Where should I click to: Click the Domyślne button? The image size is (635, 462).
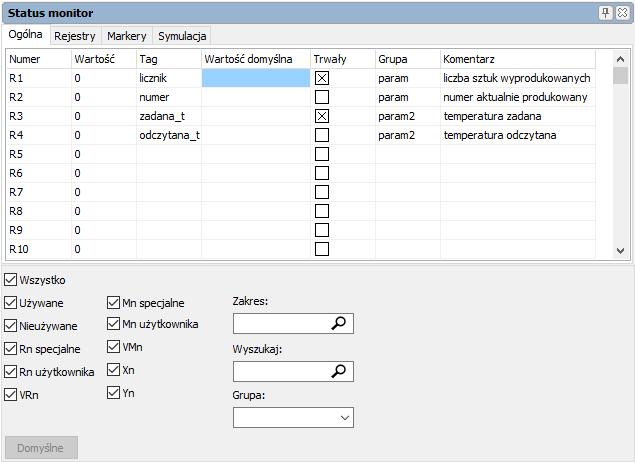pyautogui.click(x=41, y=448)
